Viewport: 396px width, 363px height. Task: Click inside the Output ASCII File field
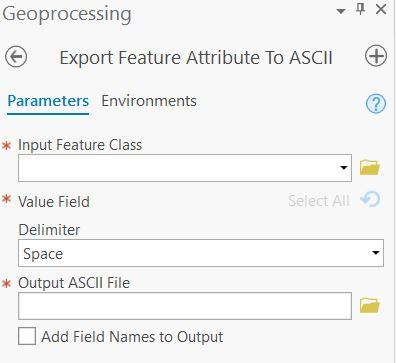185,306
